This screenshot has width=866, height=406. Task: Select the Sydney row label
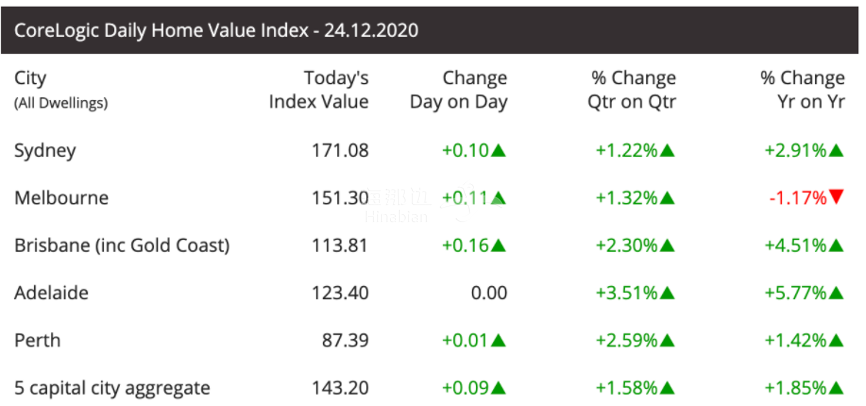pyautogui.click(x=45, y=151)
